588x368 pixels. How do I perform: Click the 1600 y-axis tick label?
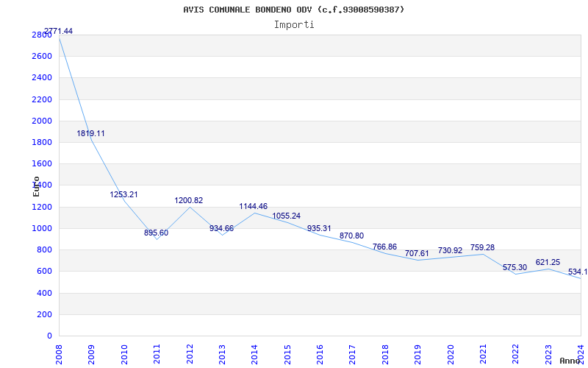(x=42, y=163)
